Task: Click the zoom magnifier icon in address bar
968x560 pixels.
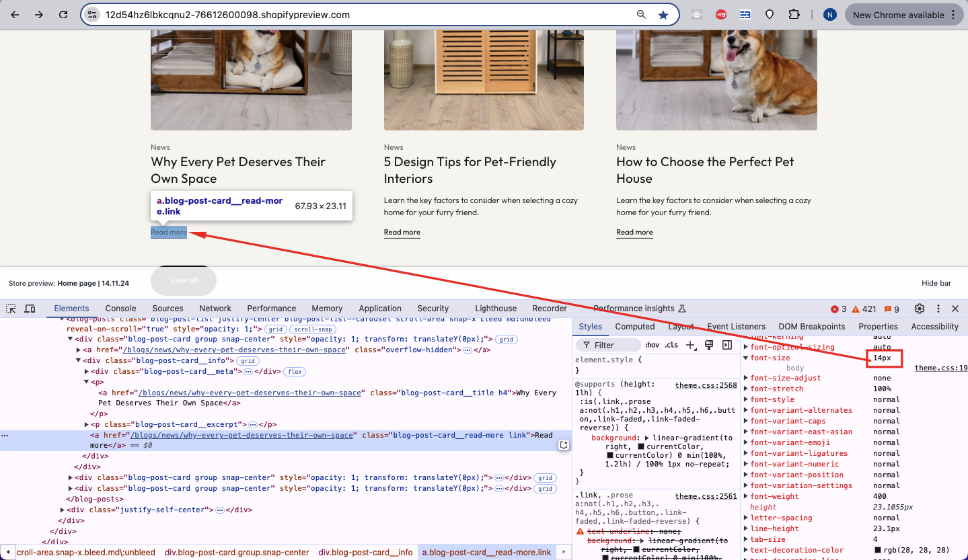Action: (642, 15)
